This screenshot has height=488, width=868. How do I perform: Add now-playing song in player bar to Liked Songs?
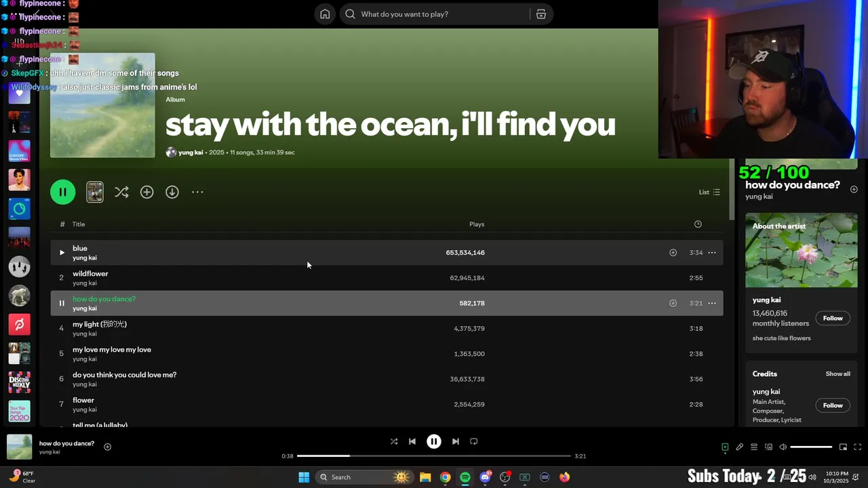click(x=107, y=447)
